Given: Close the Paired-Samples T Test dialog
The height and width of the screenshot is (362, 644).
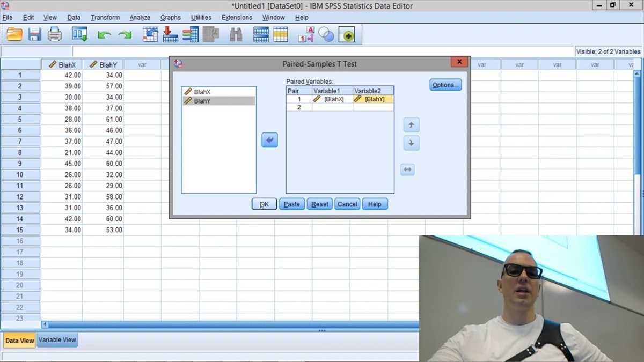Looking at the screenshot, I should click(x=459, y=62).
